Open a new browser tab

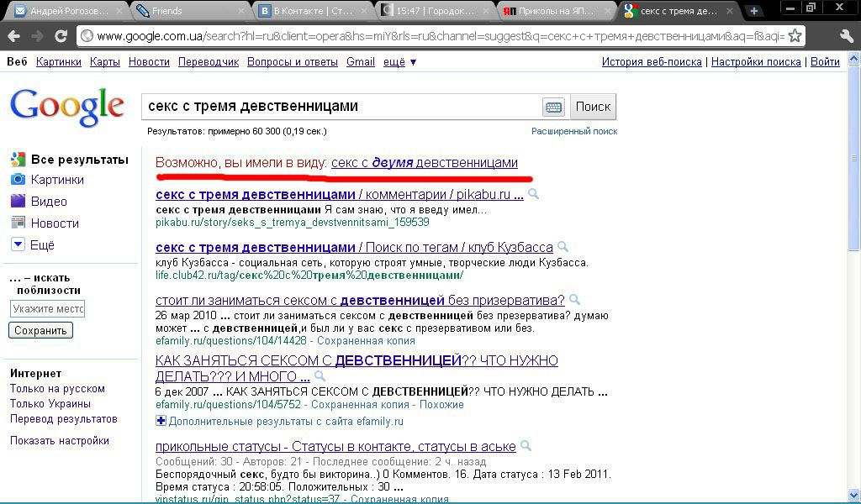click(754, 11)
